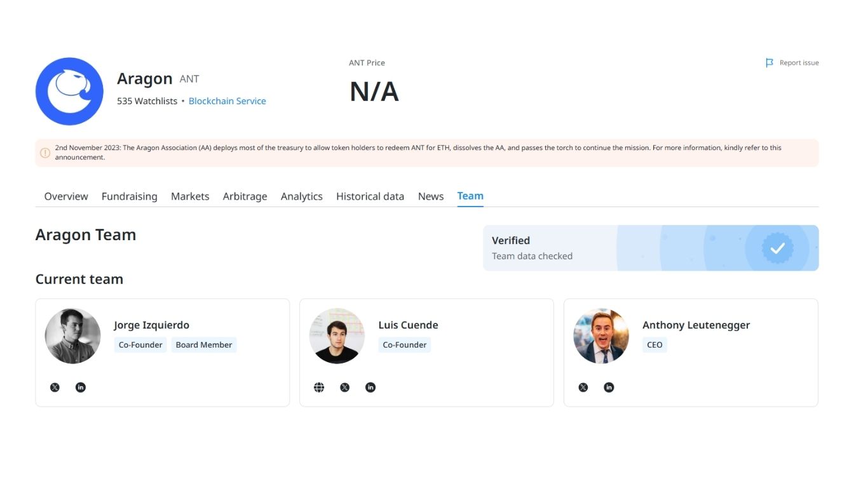This screenshot has height=488, width=868.
Task: Click the Verified checkmark badge
Action: pos(778,248)
